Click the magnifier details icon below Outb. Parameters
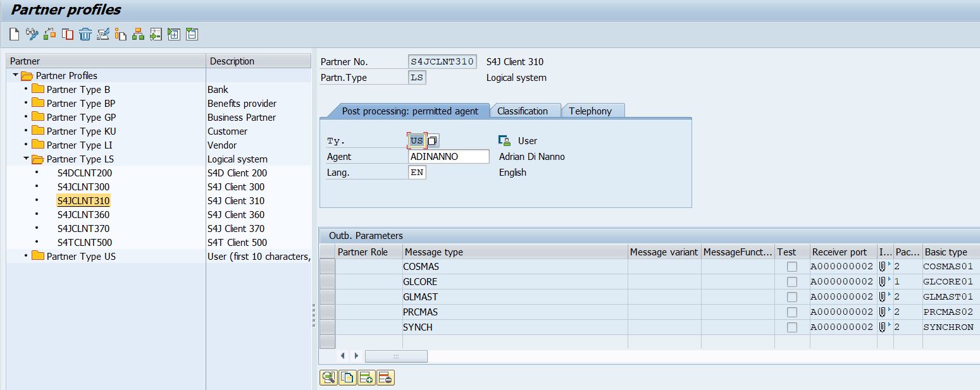 [327, 377]
